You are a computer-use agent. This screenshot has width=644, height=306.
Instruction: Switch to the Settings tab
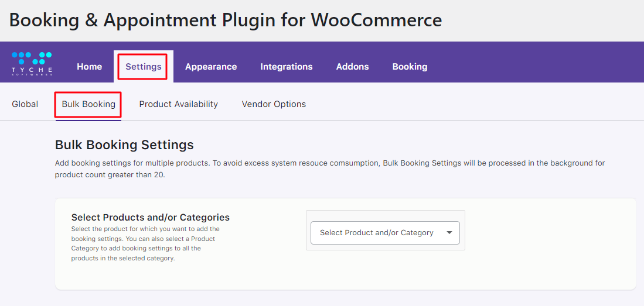coord(144,67)
